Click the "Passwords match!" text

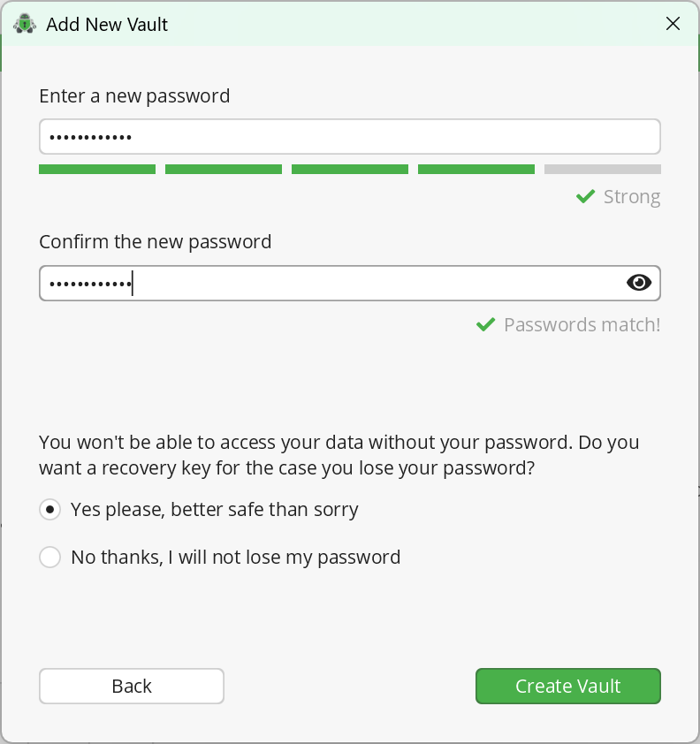582,324
